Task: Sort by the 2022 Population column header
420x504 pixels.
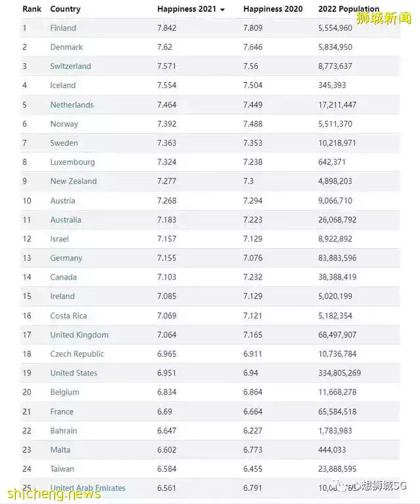Action: click(x=348, y=9)
